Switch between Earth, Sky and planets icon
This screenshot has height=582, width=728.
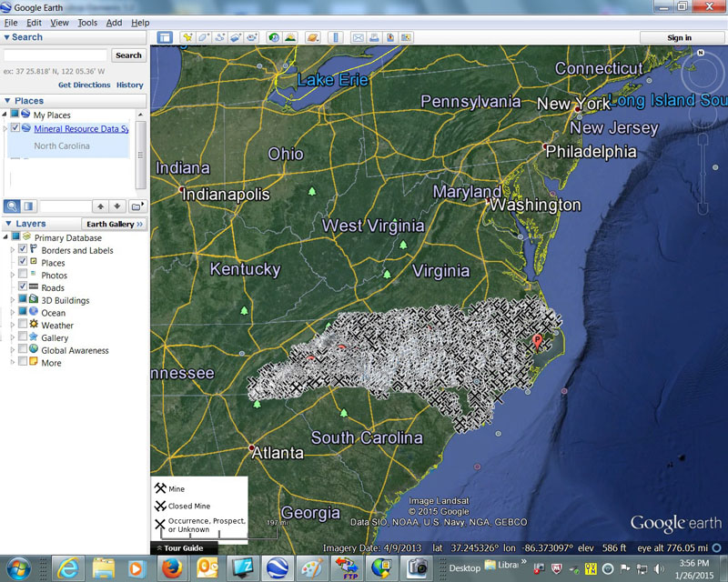[312, 37]
